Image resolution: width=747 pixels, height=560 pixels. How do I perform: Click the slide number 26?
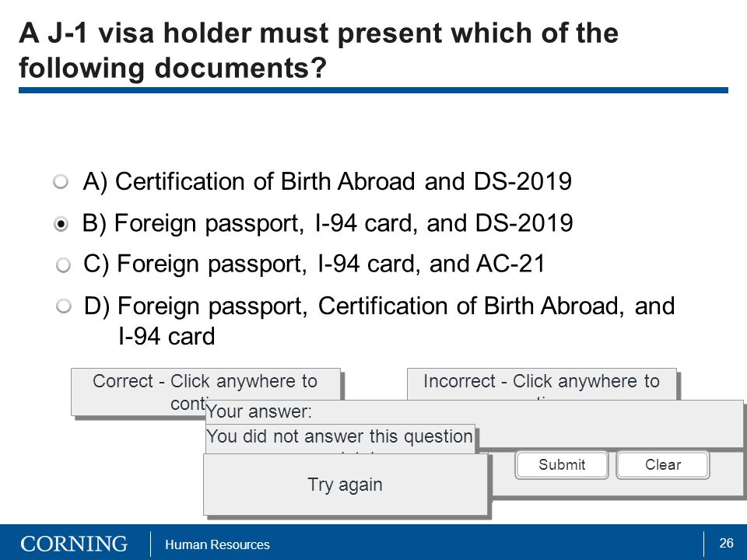point(726,543)
